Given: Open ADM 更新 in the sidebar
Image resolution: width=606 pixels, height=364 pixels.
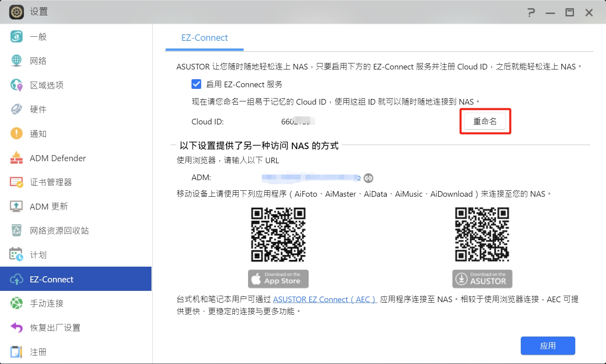Looking at the screenshot, I should point(76,206).
